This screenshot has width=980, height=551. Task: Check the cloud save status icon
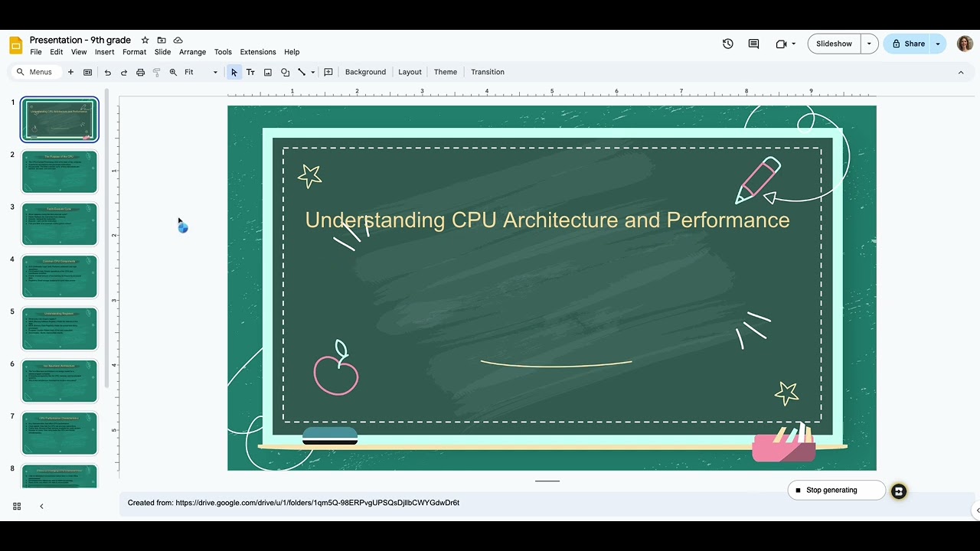tap(178, 40)
